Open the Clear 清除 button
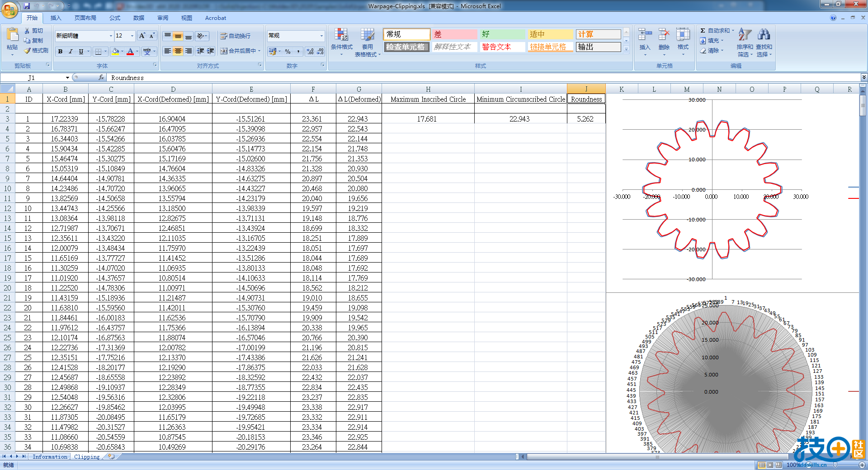Screen dimensions: 868x470 click(x=712, y=51)
